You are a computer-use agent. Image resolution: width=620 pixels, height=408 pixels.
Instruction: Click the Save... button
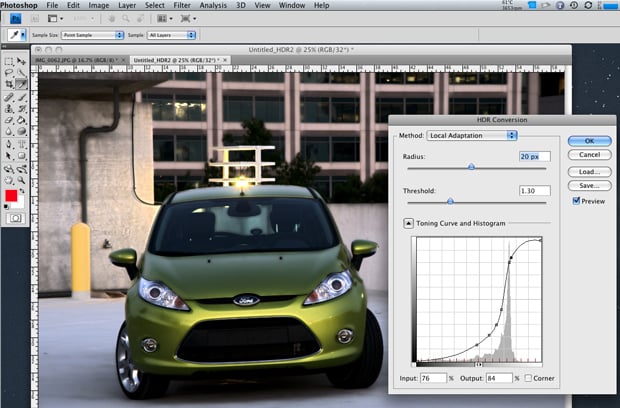pos(590,185)
